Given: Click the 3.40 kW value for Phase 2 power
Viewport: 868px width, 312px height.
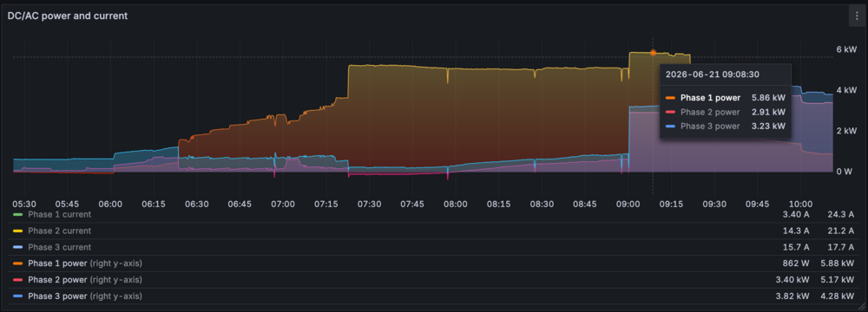Looking at the screenshot, I should click(x=792, y=279).
